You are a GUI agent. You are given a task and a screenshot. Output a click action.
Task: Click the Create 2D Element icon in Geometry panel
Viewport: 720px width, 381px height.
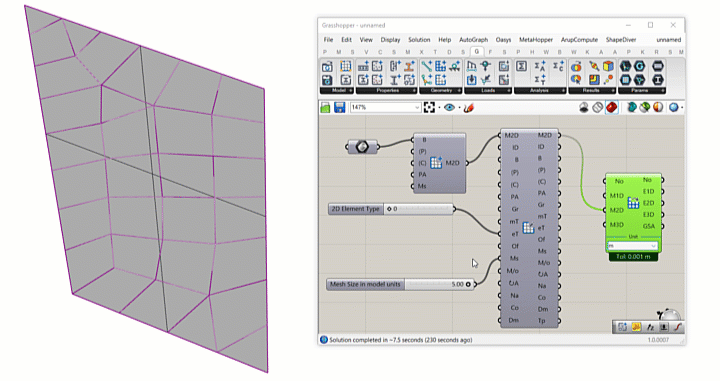[440, 67]
